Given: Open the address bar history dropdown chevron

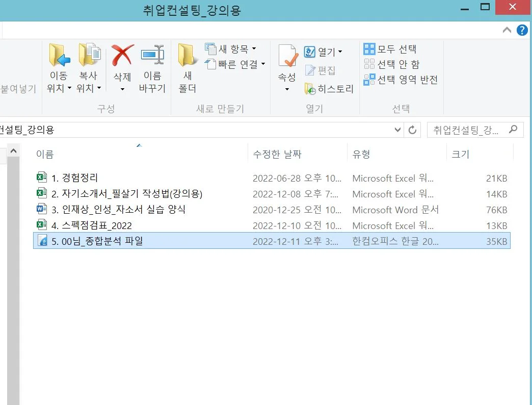Looking at the screenshot, I should pos(398,130).
